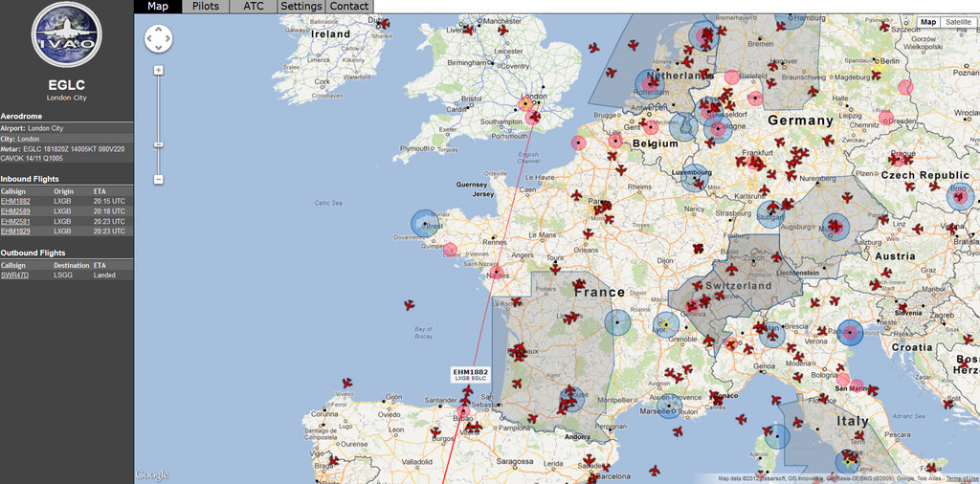Switch map to Satellite view

click(x=957, y=22)
